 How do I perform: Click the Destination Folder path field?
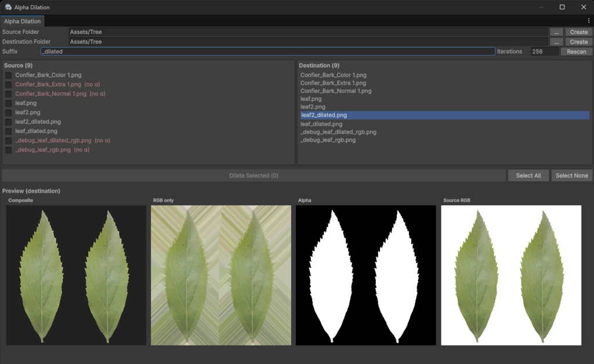point(308,42)
